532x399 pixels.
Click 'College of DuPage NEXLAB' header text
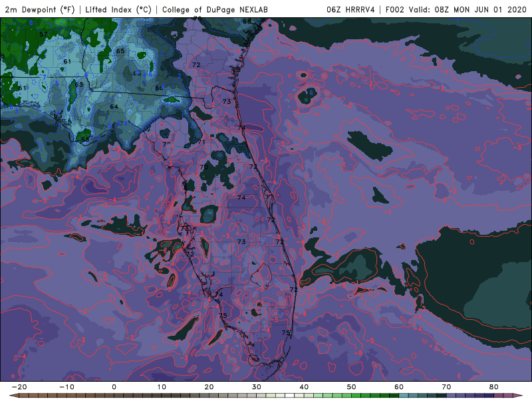coord(215,9)
